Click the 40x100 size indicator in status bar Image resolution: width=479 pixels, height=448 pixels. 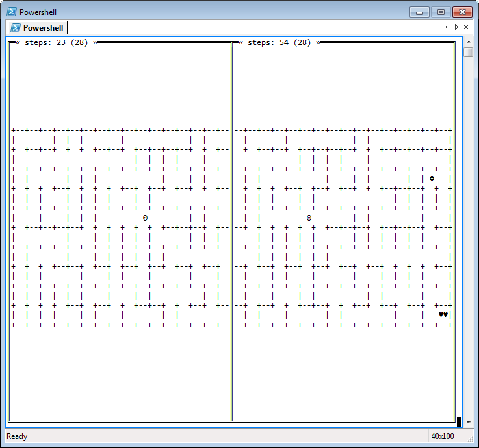pos(443,436)
